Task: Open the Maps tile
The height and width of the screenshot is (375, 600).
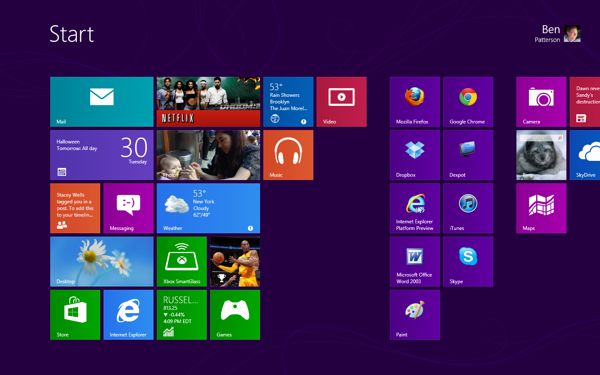Action: coord(541,208)
